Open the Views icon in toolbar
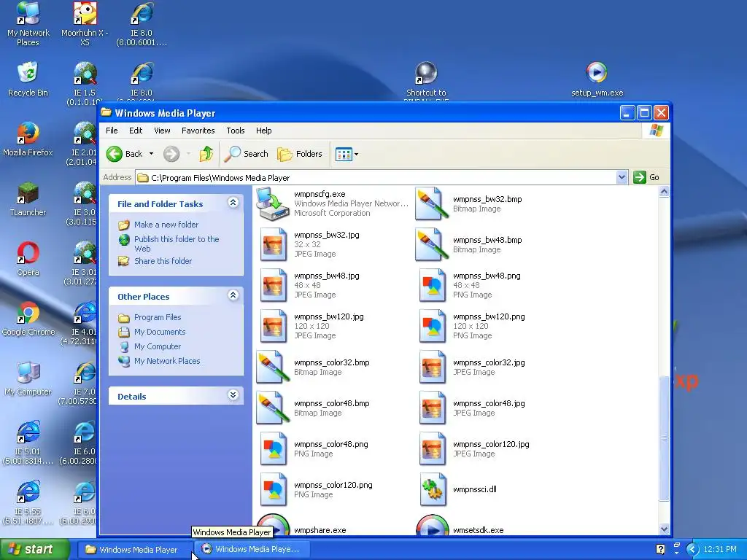This screenshot has height=560, width=747. point(344,154)
